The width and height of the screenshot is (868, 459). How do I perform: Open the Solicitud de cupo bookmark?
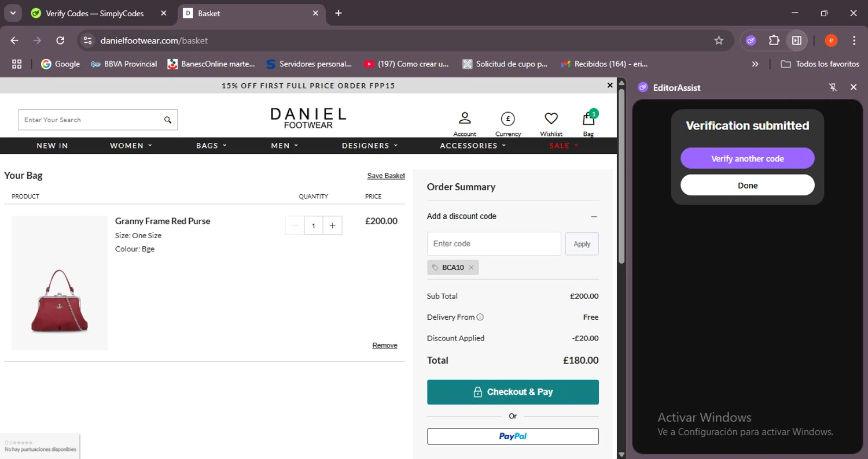click(x=505, y=64)
